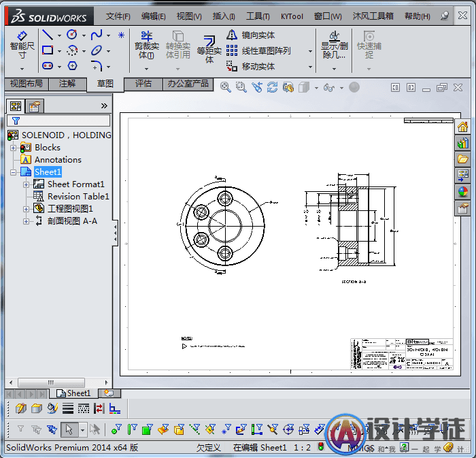Open the Appearances color ball task pane icon
Viewport: 476px width, 458px height.
[x=462, y=192]
